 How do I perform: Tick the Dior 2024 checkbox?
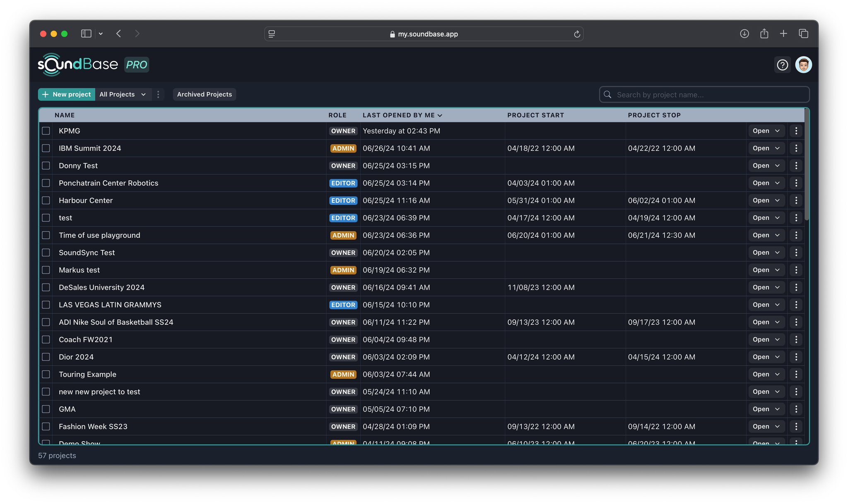(46, 357)
